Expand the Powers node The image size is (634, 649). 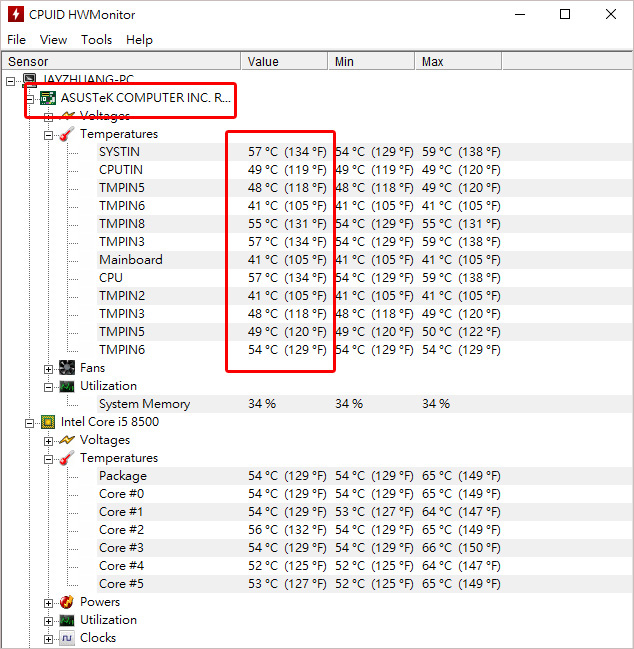[x=48, y=603]
